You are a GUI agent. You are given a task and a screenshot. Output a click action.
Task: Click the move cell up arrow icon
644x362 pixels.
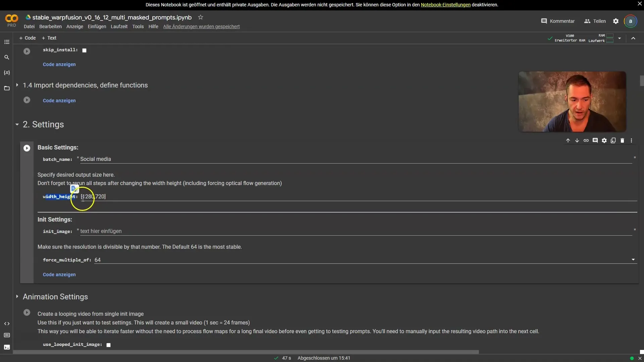pos(568,140)
